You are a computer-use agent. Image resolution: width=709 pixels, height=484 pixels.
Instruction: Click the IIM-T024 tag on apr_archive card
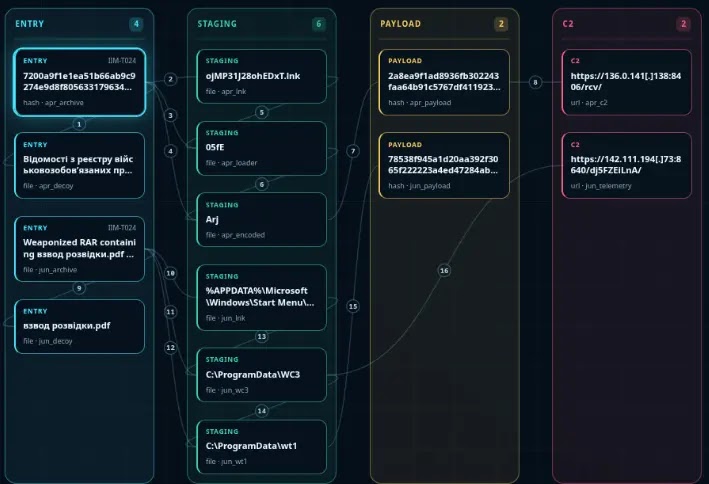tap(122, 61)
